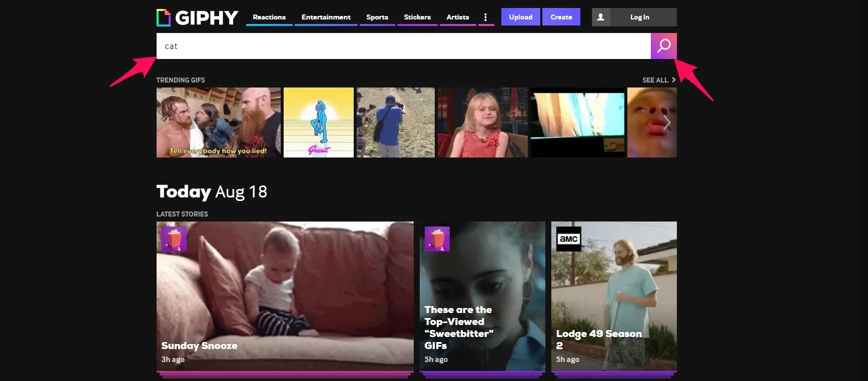
Task: Open the Reactions category
Action: [x=269, y=17]
